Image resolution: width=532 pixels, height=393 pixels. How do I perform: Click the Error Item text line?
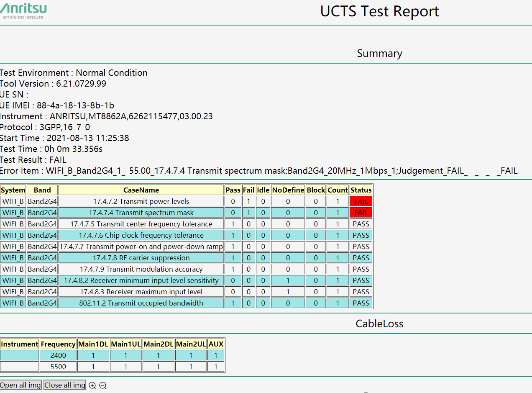tap(258, 171)
